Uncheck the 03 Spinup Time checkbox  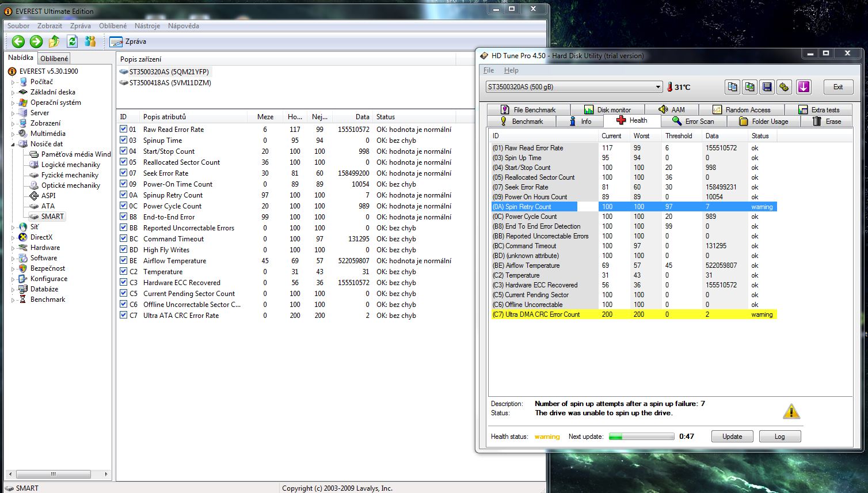click(123, 141)
